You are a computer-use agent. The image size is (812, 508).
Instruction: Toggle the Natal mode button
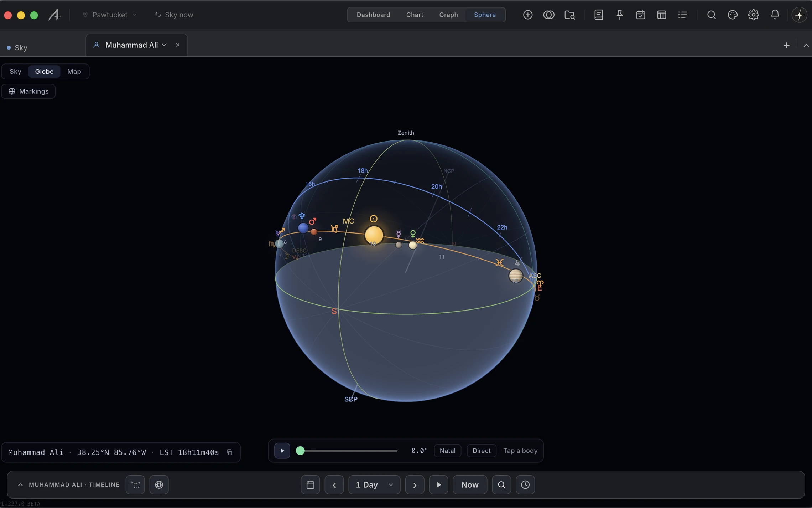447,451
